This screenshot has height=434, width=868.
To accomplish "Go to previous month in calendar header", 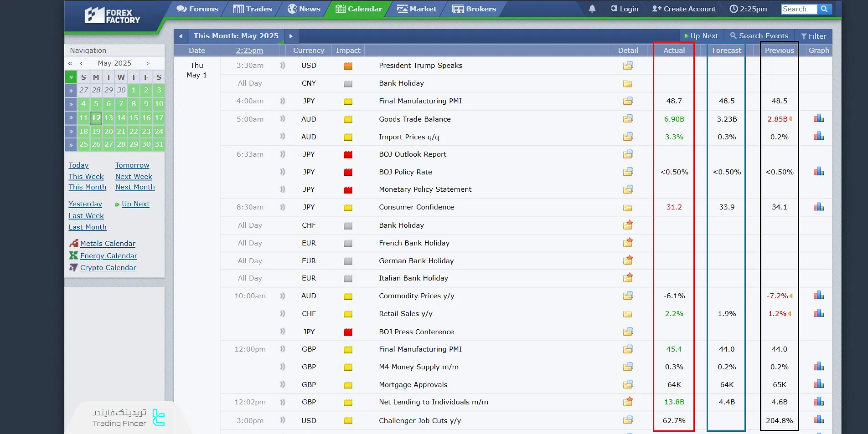I will (x=181, y=36).
